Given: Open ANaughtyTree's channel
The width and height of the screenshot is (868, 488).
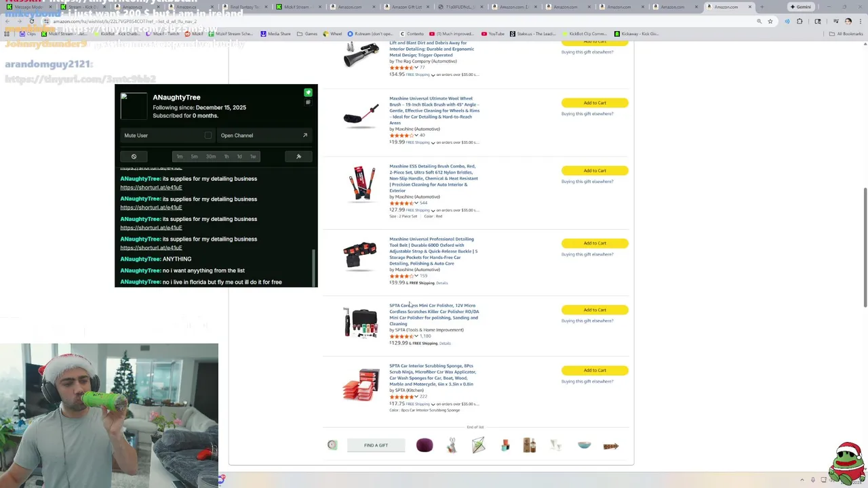Looking at the screenshot, I should click(x=264, y=136).
